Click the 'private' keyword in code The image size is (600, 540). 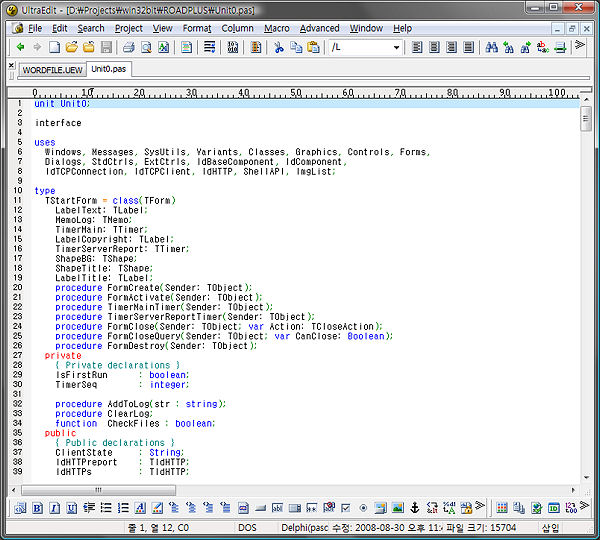63,356
